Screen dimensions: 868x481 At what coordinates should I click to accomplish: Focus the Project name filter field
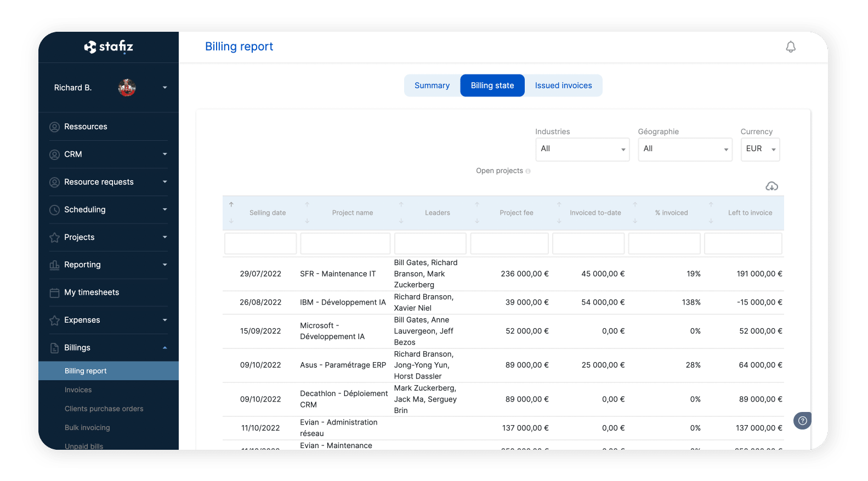click(345, 244)
